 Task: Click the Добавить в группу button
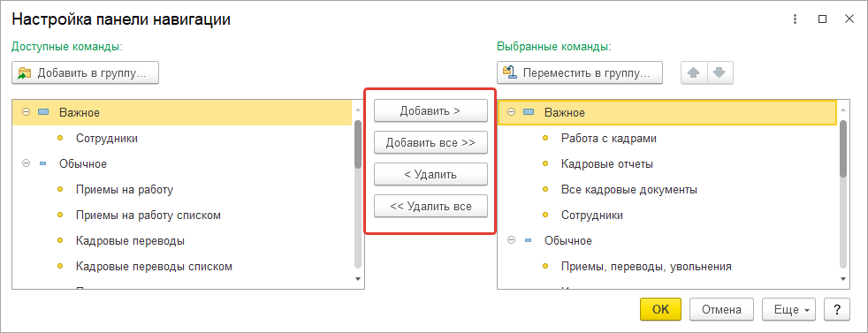(x=85, y=73)
